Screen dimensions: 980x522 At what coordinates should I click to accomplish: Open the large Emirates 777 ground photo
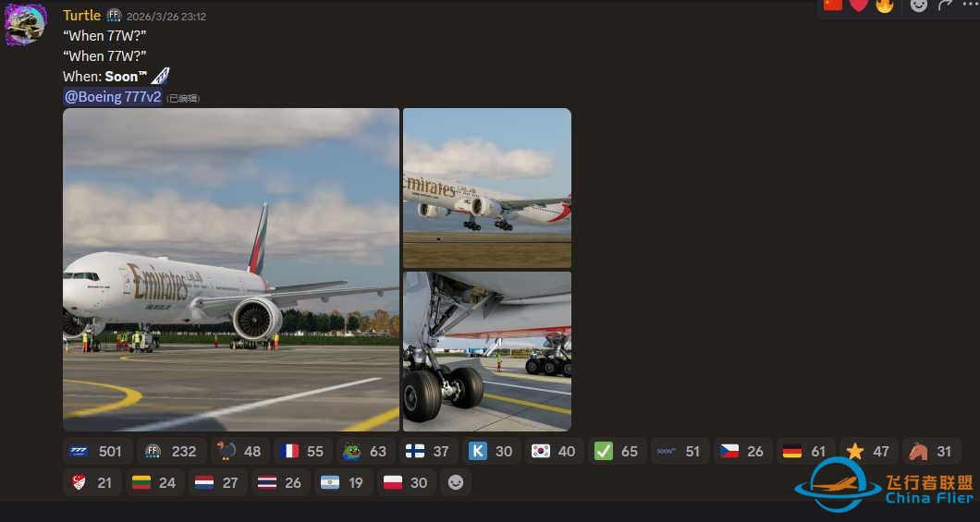click(x=231, y=270)
